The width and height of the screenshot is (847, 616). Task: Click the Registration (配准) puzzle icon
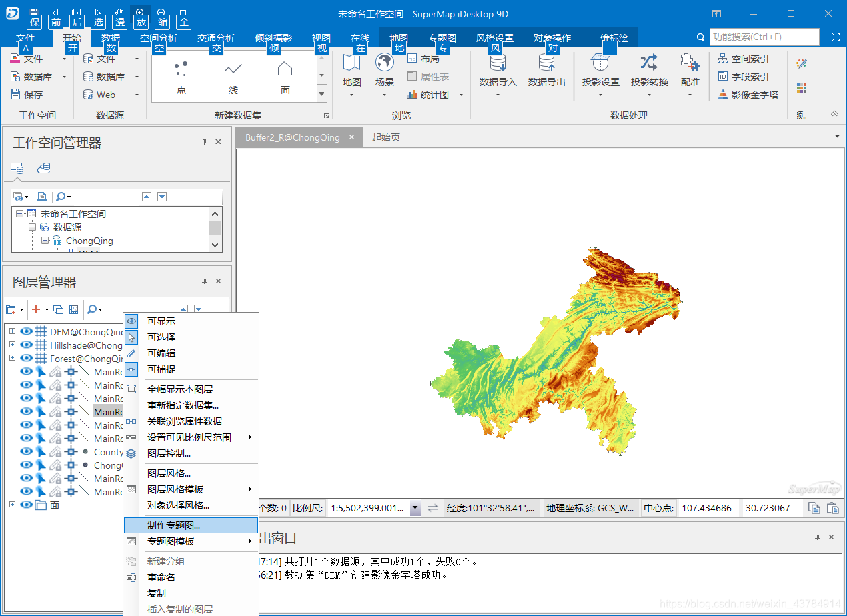pyautogui.click(x=690, y=63)
